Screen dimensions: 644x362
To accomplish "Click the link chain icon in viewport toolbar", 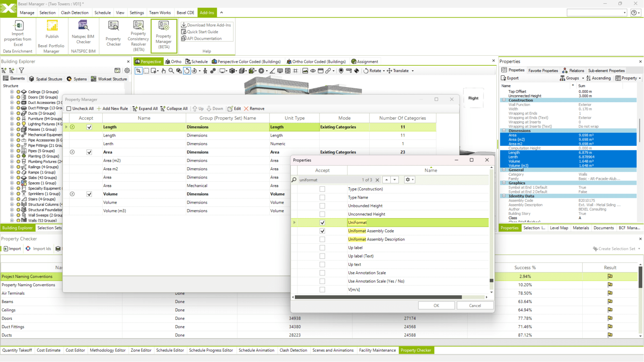I will pos(328,71).
